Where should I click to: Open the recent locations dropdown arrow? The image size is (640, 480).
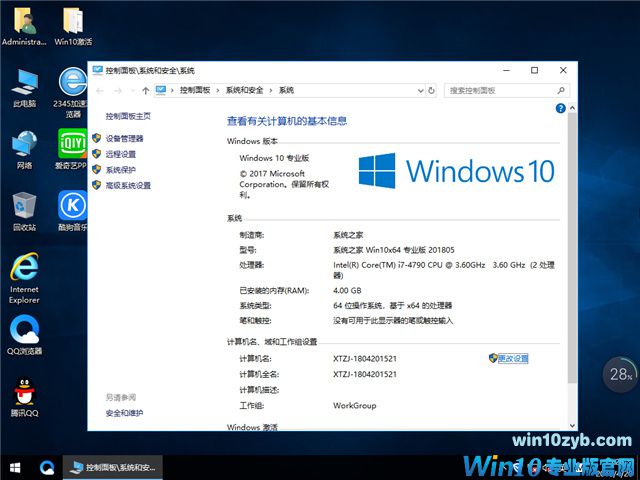click(133, 91)
